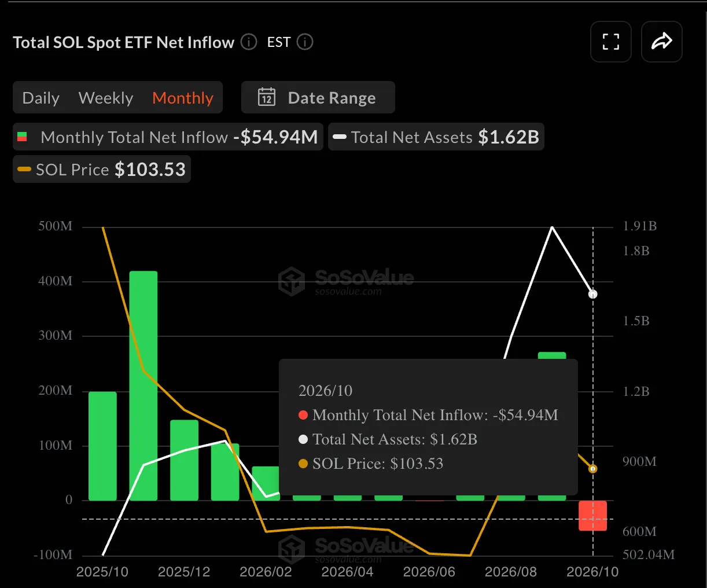Click the "502.04M" right axis label
The height and width of the screenshot is (588, 707).
click(649, 554)
